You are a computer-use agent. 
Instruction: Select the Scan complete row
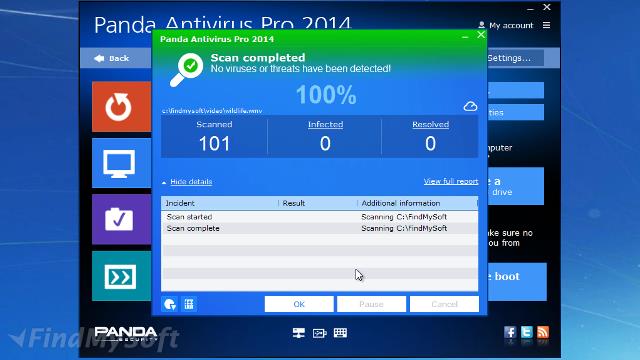[320, 228]
